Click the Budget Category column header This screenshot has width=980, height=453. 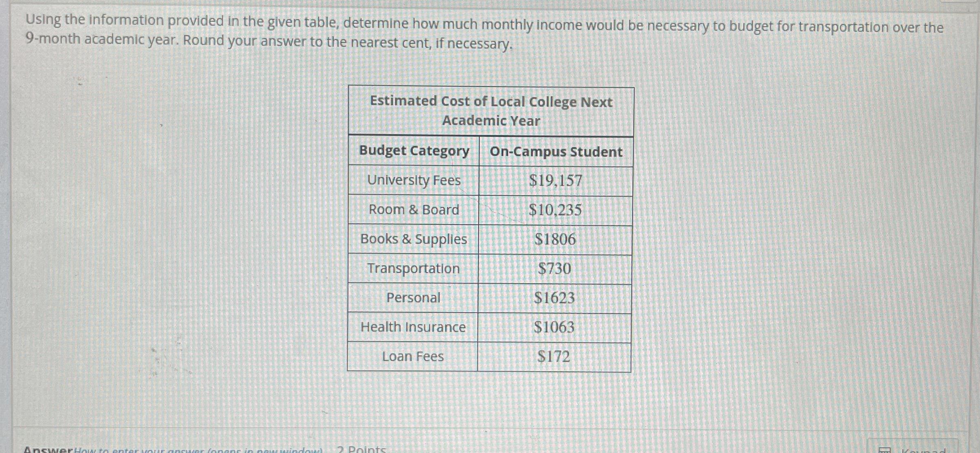pos(414,151)
